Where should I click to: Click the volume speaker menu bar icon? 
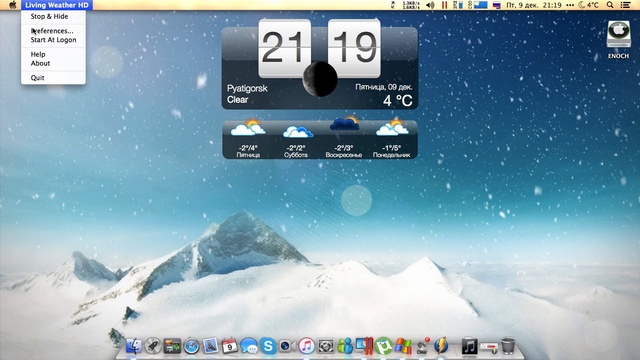430,5
